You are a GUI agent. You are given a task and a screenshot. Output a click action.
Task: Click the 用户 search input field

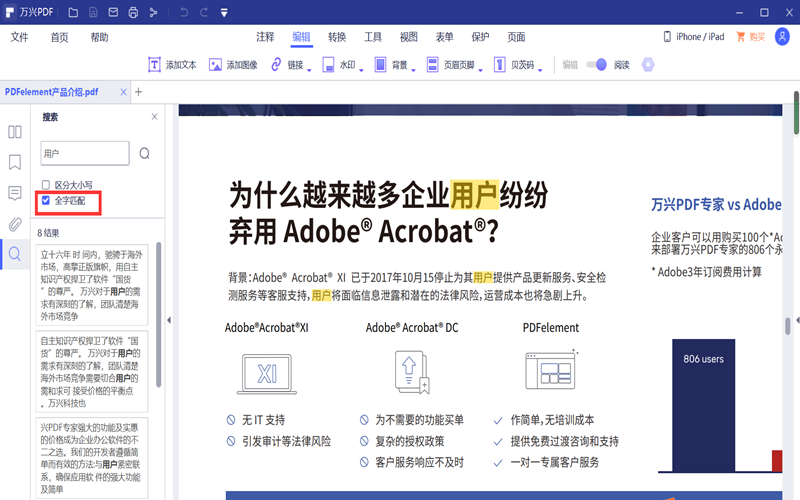click(x=84, y=153)
